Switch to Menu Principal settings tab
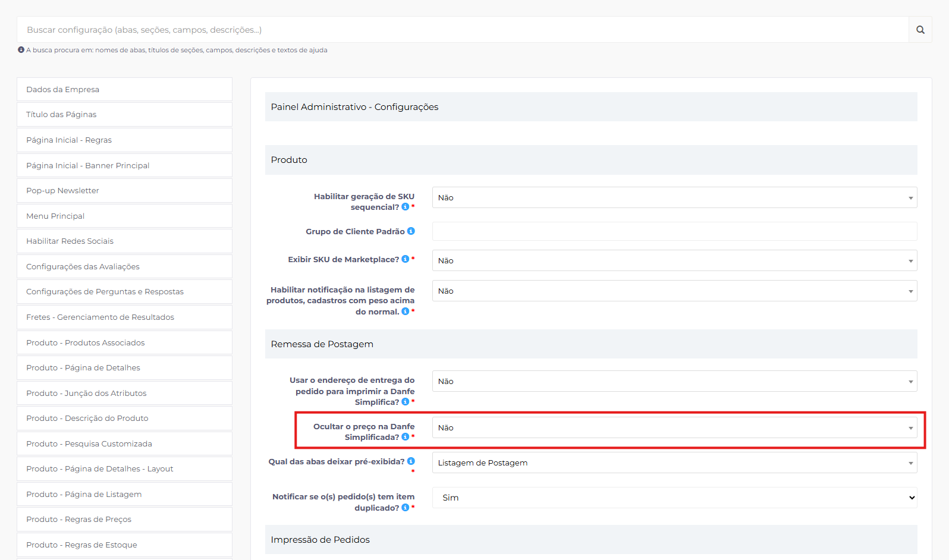 tap(124, 216)
